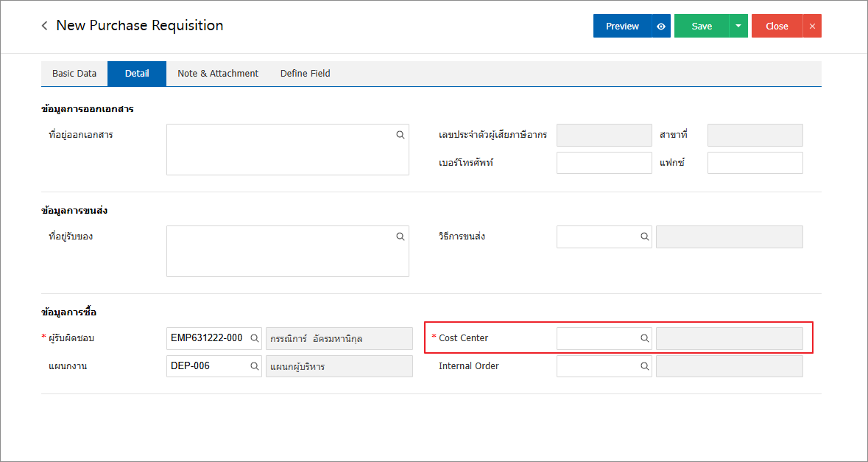Switch to the Basic Data tab
Image resolution: width=868 pixels, height=462 pixels.
click(74, 74)
